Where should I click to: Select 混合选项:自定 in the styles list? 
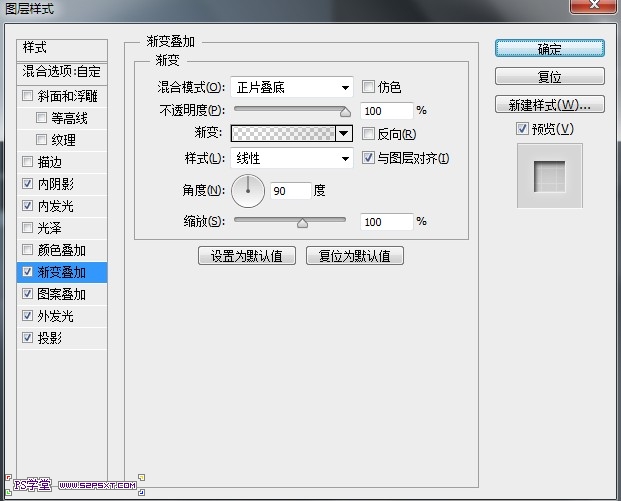[62, 72]
